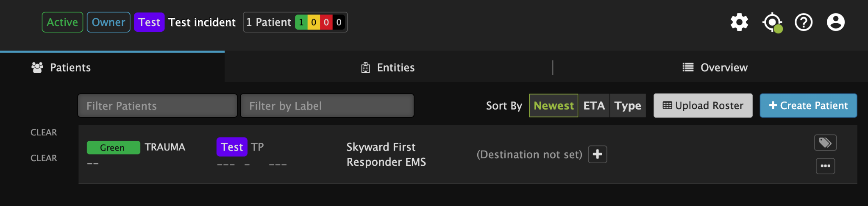The height and width of the screenshot is (206, 868).
Task: Switch to the Overview tab
Action: tap(715, 67)
